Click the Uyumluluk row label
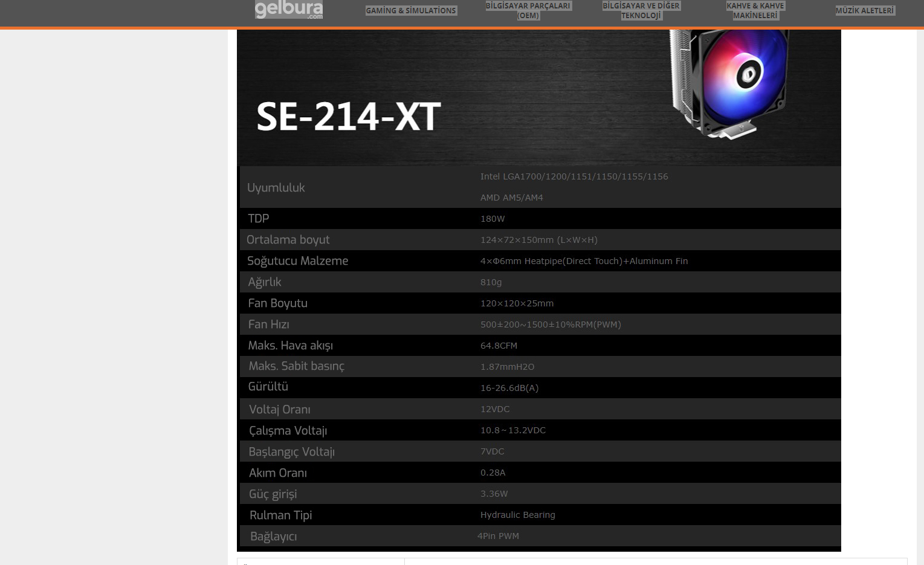This screenshot has height=565, width=924. (x=276, y=188)
